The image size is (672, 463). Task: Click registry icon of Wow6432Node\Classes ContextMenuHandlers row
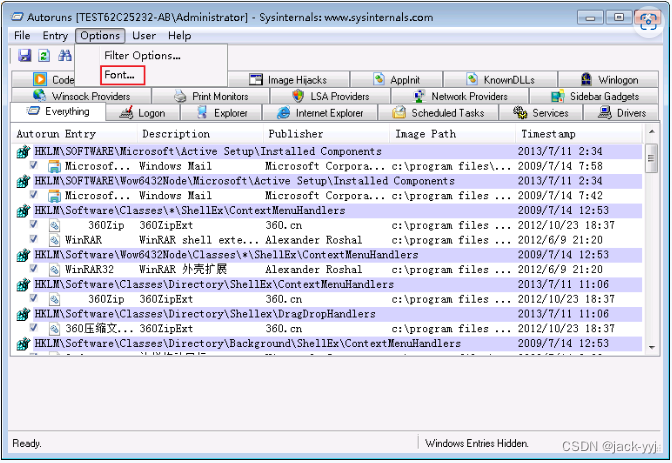[x=24, y=256]
